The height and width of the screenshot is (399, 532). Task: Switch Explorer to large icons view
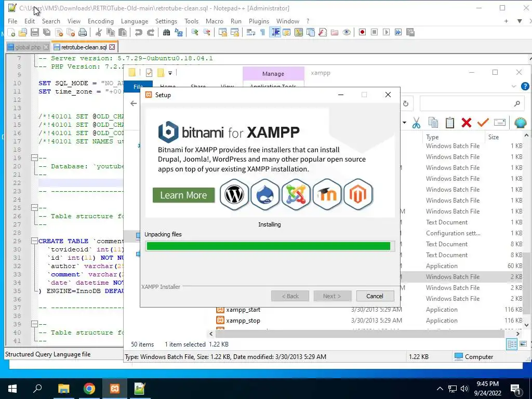tap(523, 344)
